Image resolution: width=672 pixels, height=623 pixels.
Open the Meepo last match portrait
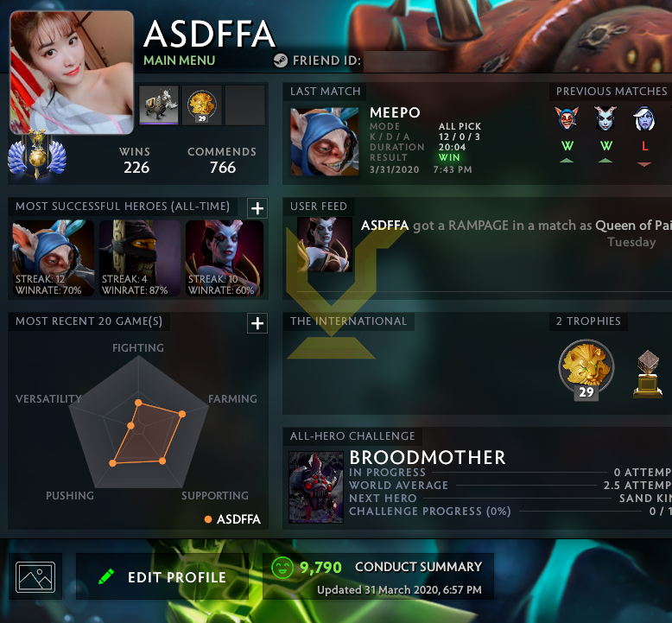pos(325,142)
